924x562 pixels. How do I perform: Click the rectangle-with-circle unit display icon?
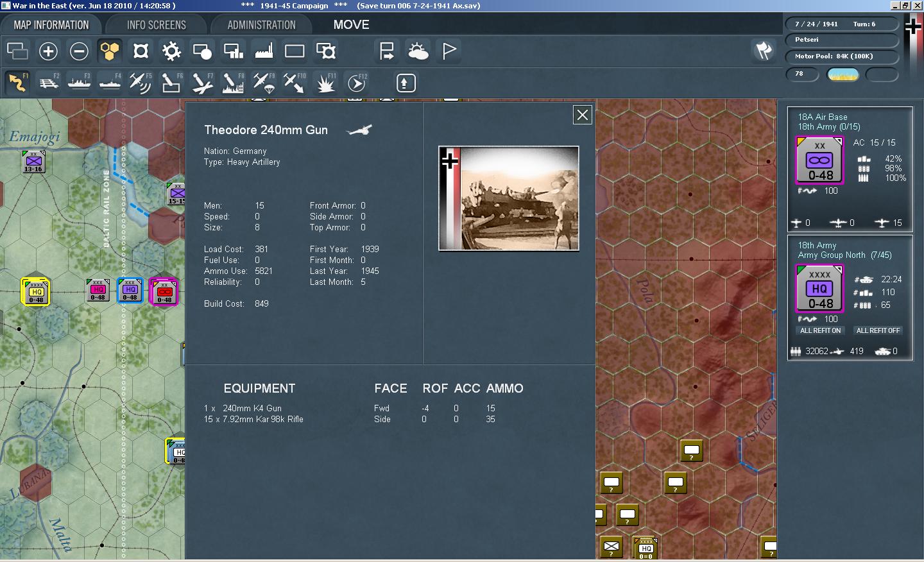202,51
